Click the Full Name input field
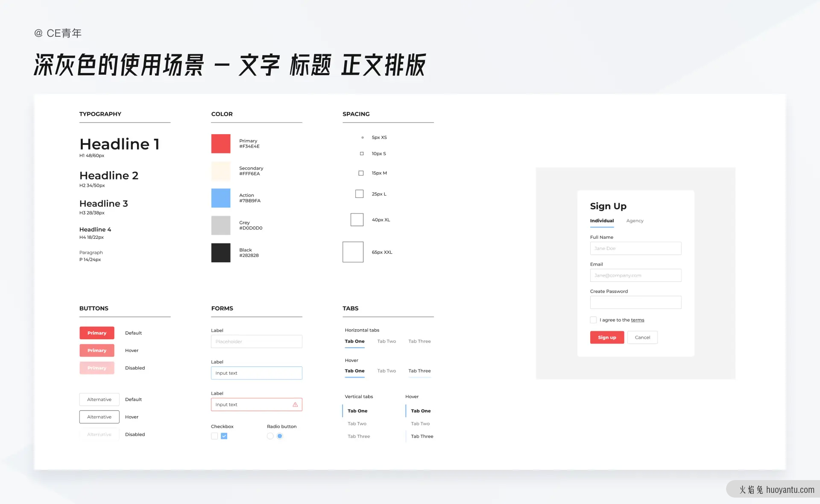The width and height of the screenshot is (820, 504). [635, 248]
